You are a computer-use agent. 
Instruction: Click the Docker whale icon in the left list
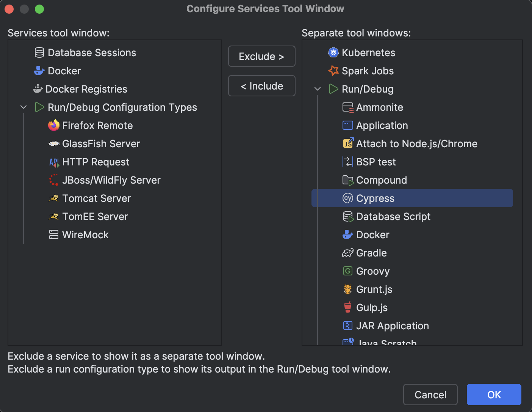[x=39, y=71]
